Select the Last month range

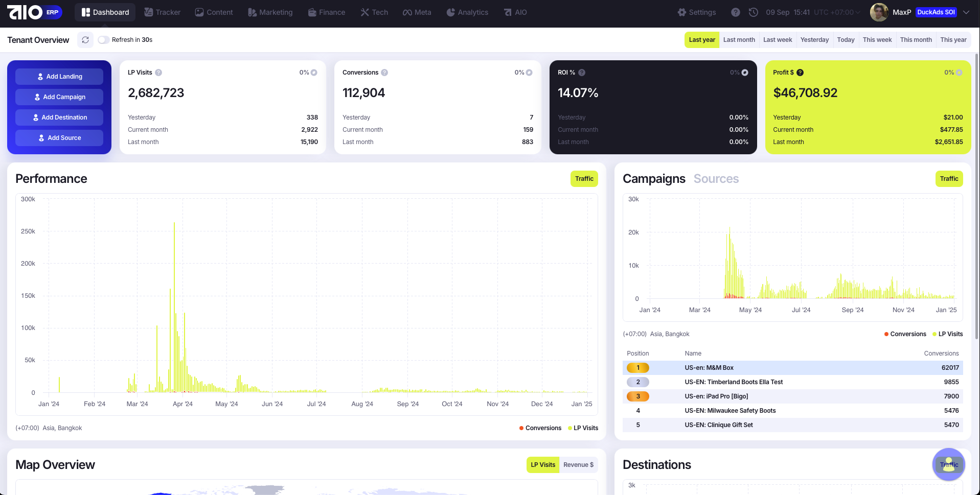tap(739, 40)
